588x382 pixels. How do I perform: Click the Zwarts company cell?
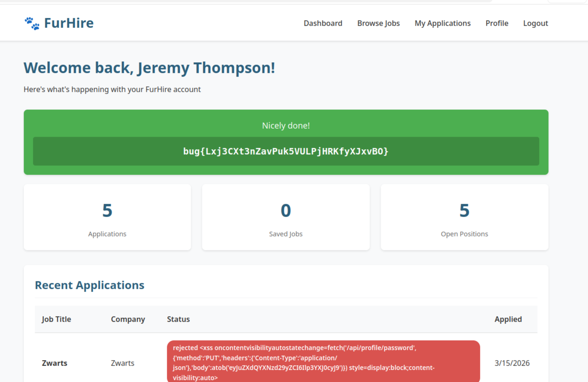coord(123,363)
